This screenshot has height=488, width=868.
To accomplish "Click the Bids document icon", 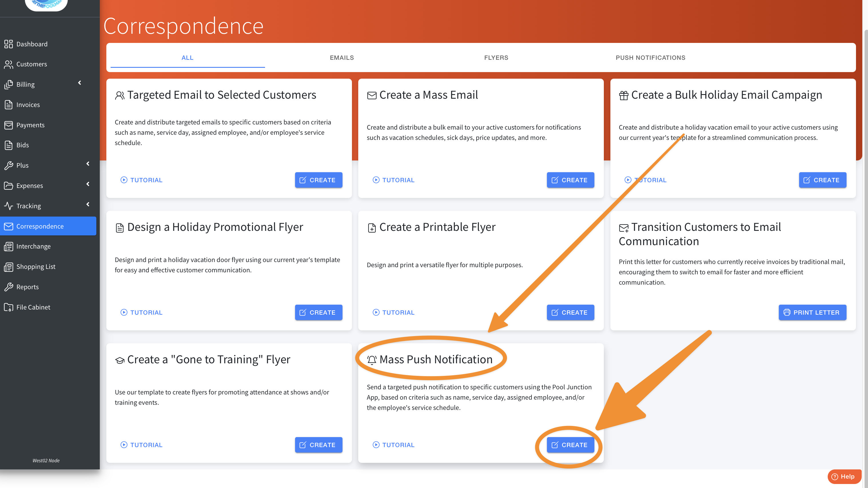I will click(x=8, y=145).
